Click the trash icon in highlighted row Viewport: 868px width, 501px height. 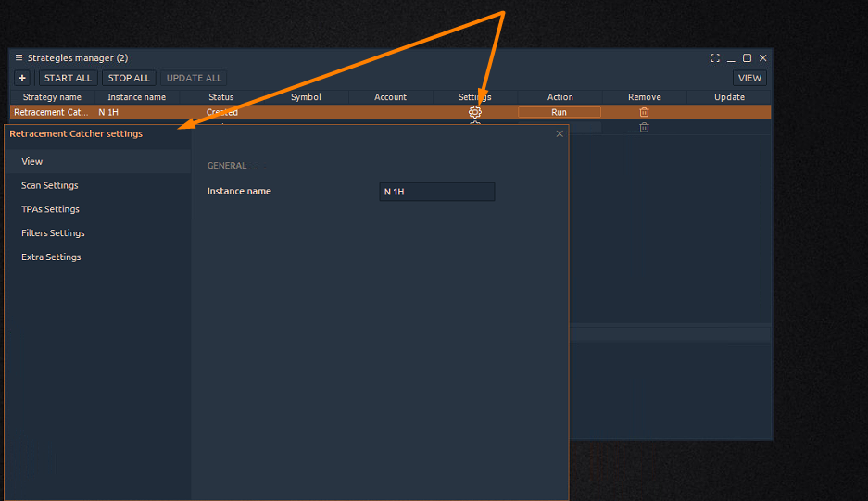coord(645,112)
